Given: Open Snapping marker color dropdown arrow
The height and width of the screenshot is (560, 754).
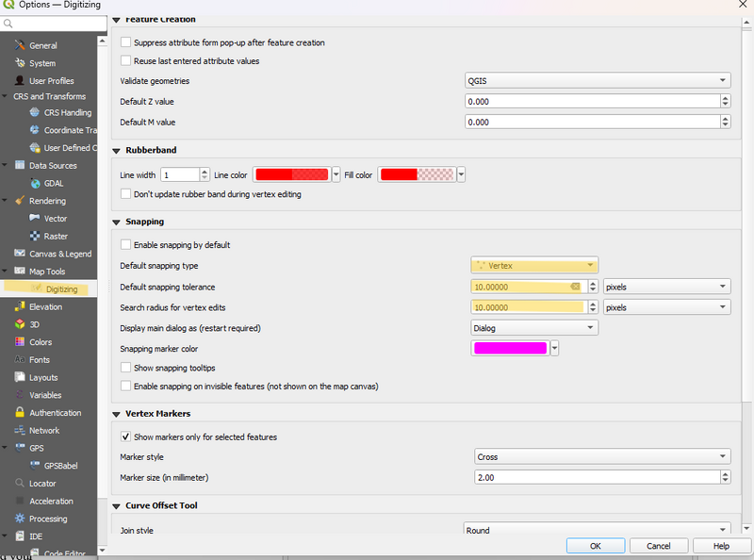Looking at the screenshot, I should click(554, 348).
